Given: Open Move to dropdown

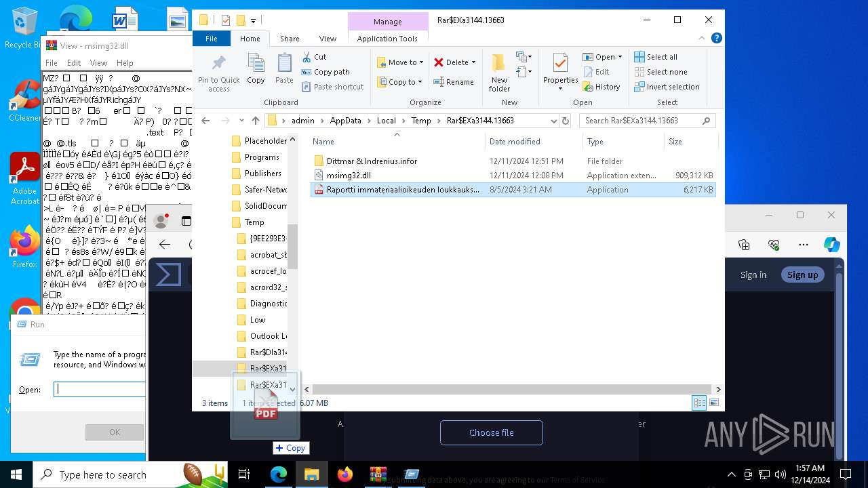Looking at the screenshot, I should [399, 62].
